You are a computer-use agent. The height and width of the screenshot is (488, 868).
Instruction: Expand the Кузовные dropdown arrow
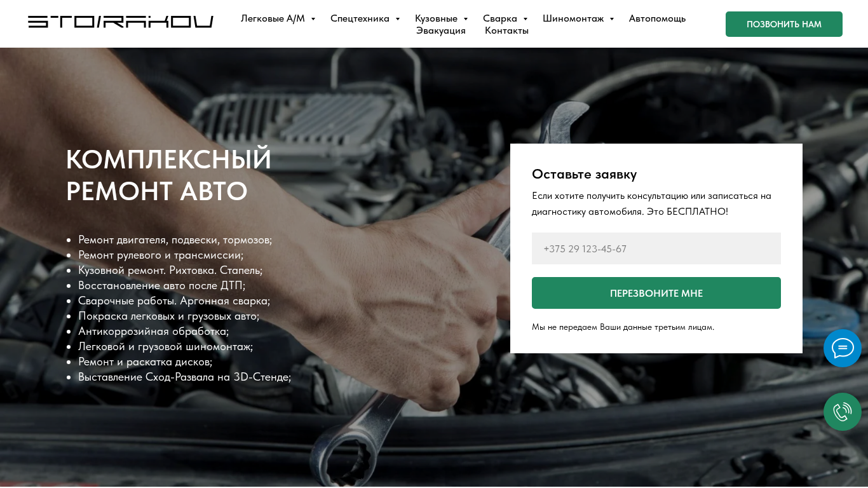(x=466, y=19)
